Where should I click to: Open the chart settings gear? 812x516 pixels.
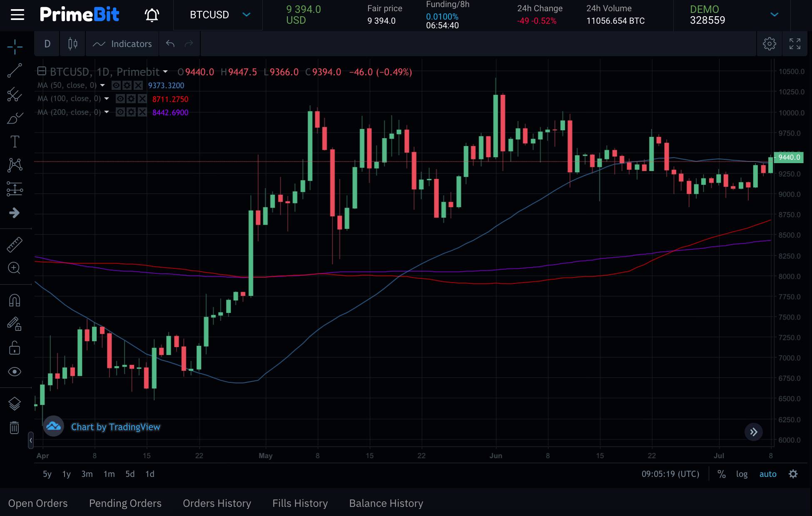[770, 44]
